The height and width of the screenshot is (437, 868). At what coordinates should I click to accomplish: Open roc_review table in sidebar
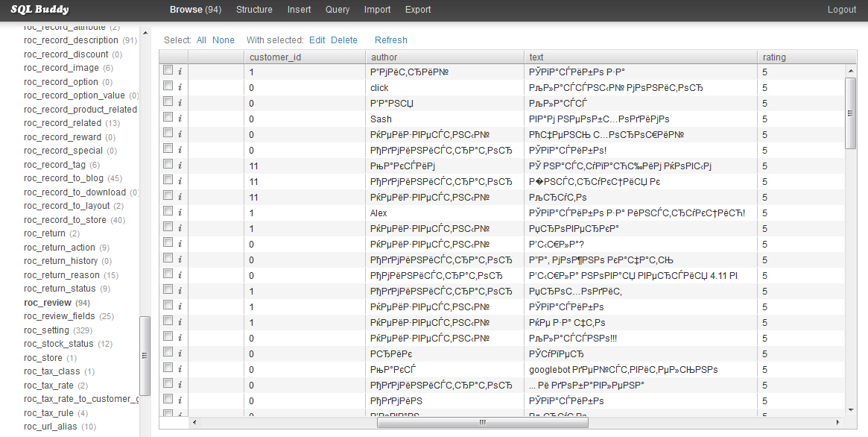pyautogui.click(x=48, y=303)
